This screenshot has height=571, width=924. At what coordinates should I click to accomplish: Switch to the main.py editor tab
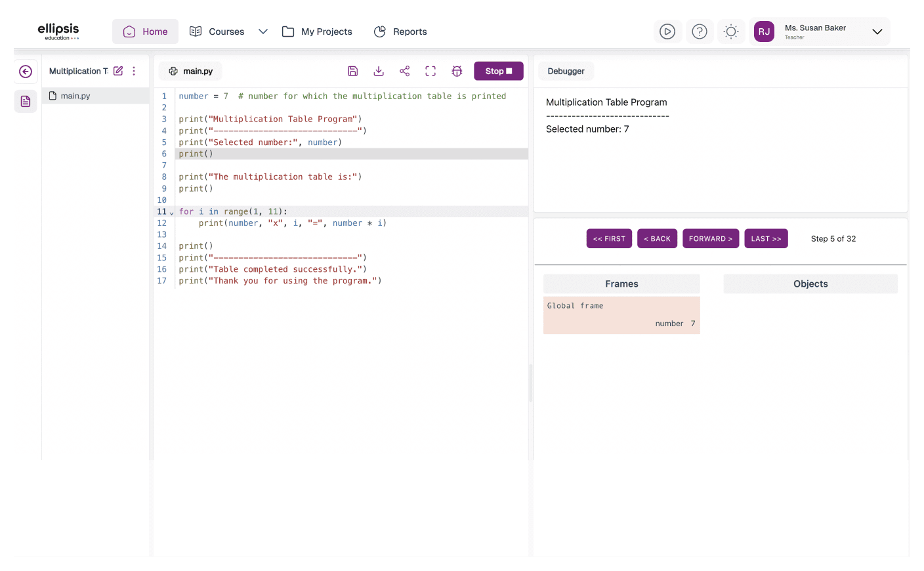(191, 71)
